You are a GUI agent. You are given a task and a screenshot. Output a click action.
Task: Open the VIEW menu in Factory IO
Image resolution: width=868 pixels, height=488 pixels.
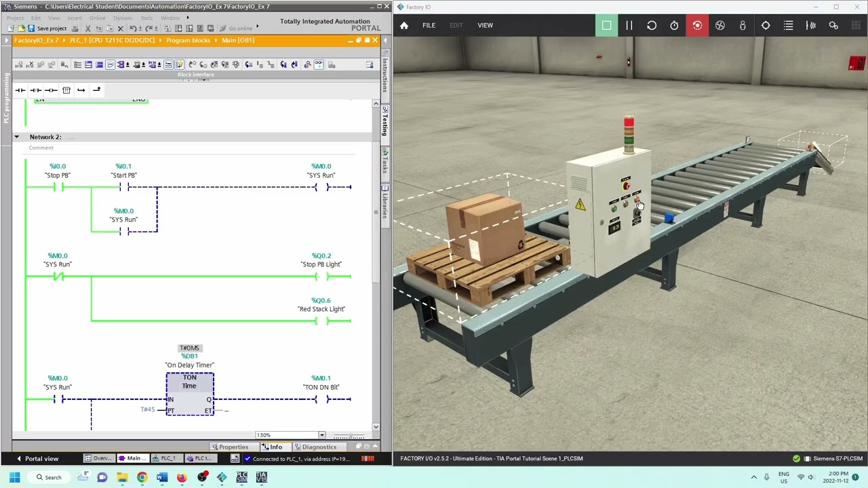click(485, 26)
